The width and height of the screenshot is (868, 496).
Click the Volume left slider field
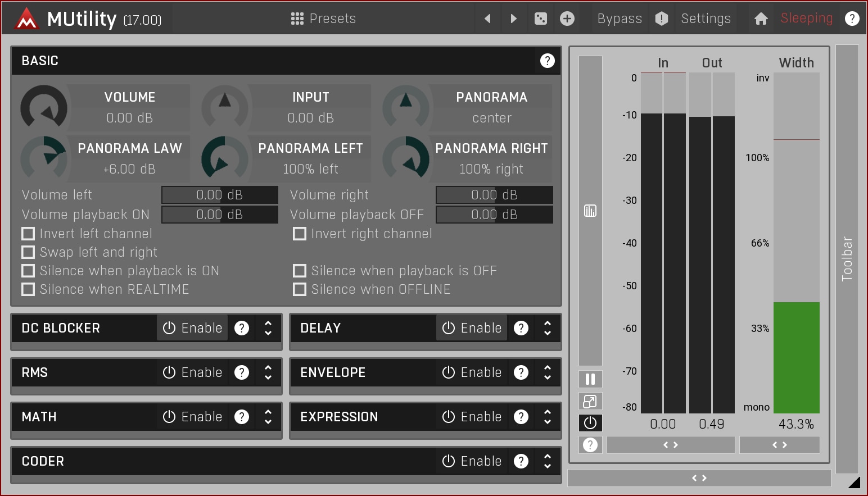(x=219, y=195)
